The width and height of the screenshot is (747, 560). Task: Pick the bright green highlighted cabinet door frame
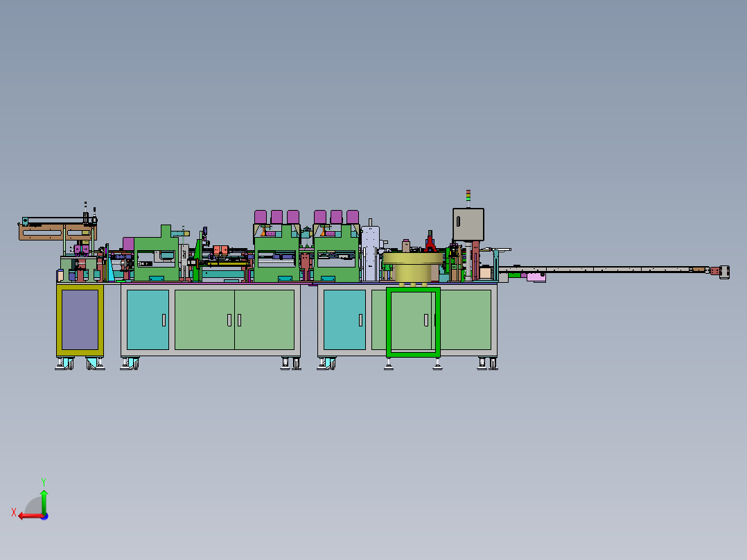[x=413, y=322]
